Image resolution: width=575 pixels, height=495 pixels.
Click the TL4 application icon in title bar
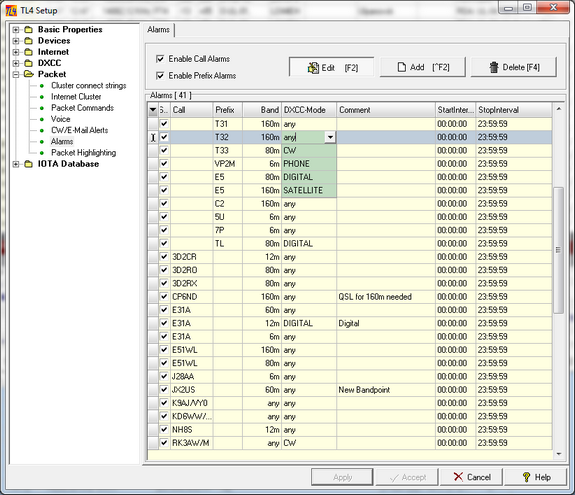11,11
